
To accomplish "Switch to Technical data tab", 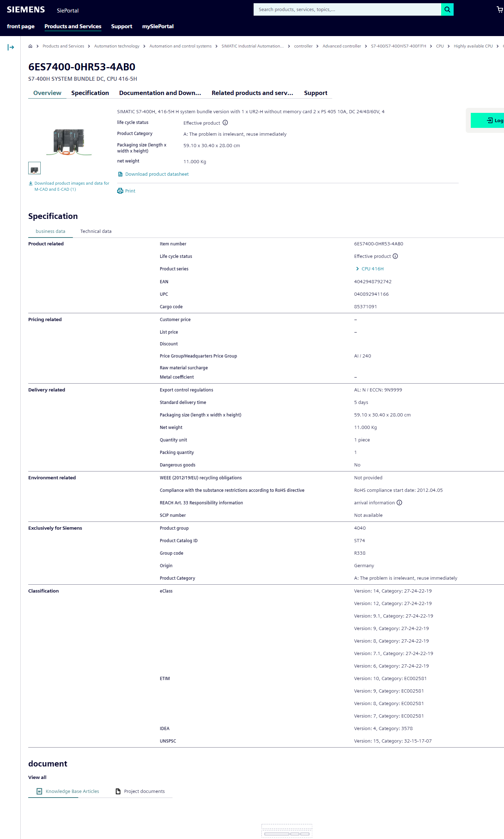I will [96, 231].
